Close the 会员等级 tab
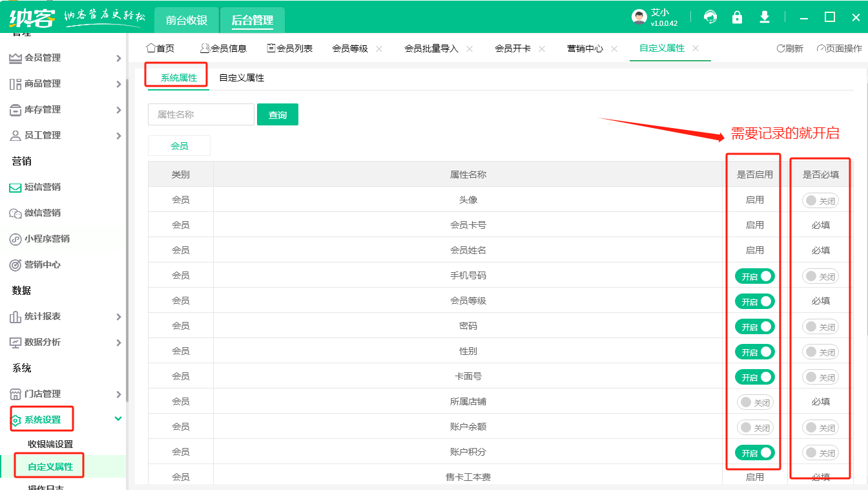 pyautogui.click(x=379, y=48)
